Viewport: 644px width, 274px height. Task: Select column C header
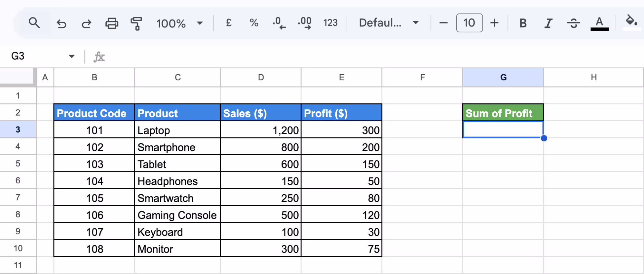178,77
